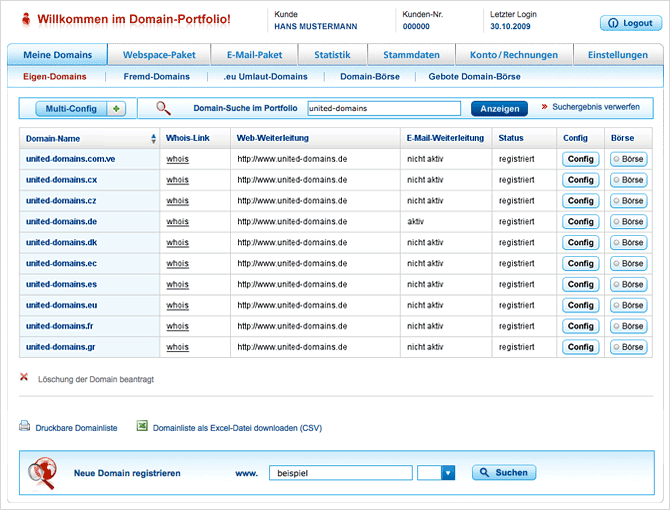Image resolution: width=670 pixels, height=510 pixels.
Task: Click the Domainliste als Excel-Datei downloaden link
Action: pyautogui.click(x=238, y=428)
